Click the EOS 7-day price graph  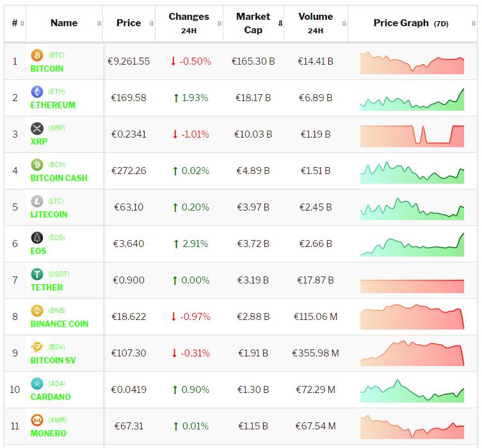tap(412, 244)
